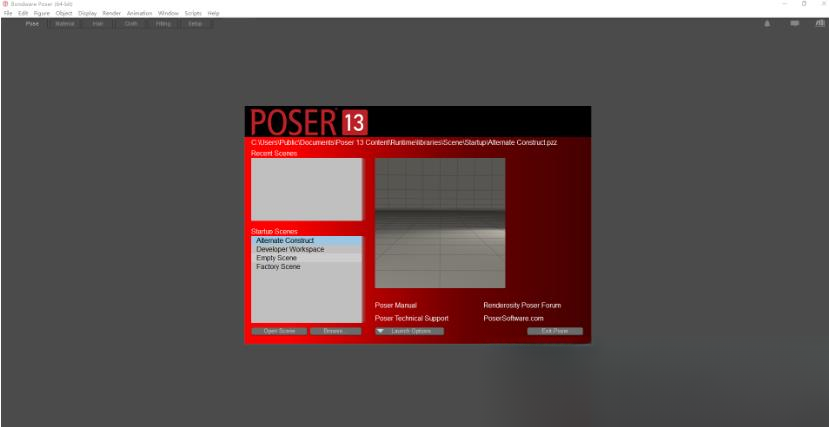Open the Poser Manual link
The image size is (829, 427).
pyautogui.click(x=396, y=305)
